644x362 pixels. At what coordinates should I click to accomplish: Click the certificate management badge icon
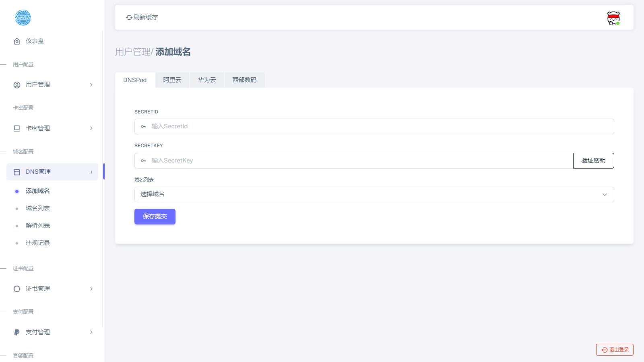(x=17, y=289)
